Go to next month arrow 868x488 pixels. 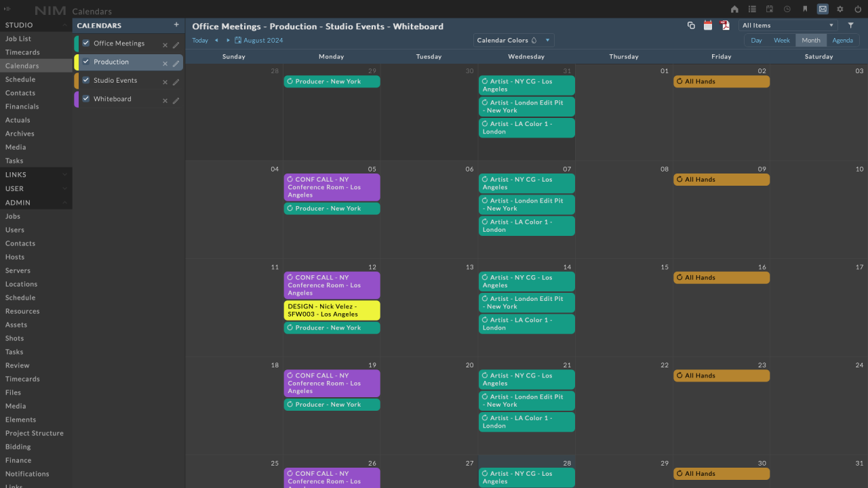pos(228,41)
